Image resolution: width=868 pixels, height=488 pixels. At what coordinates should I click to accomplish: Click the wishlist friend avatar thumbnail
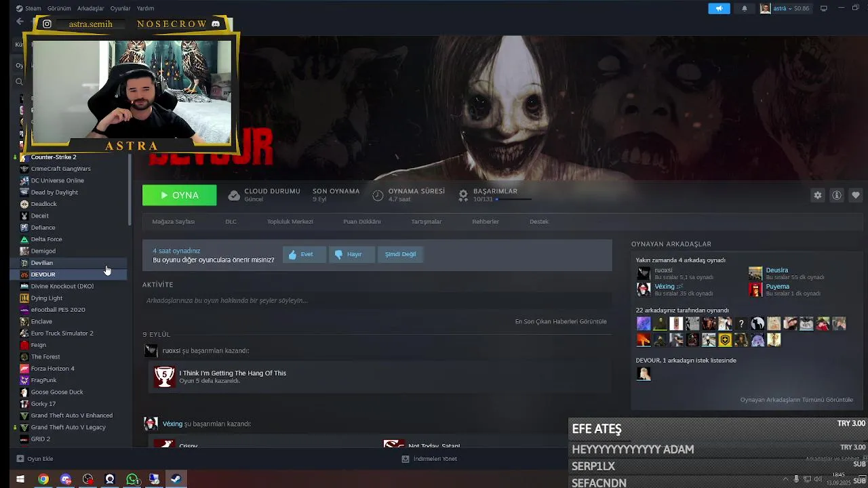tap(644, 373)
